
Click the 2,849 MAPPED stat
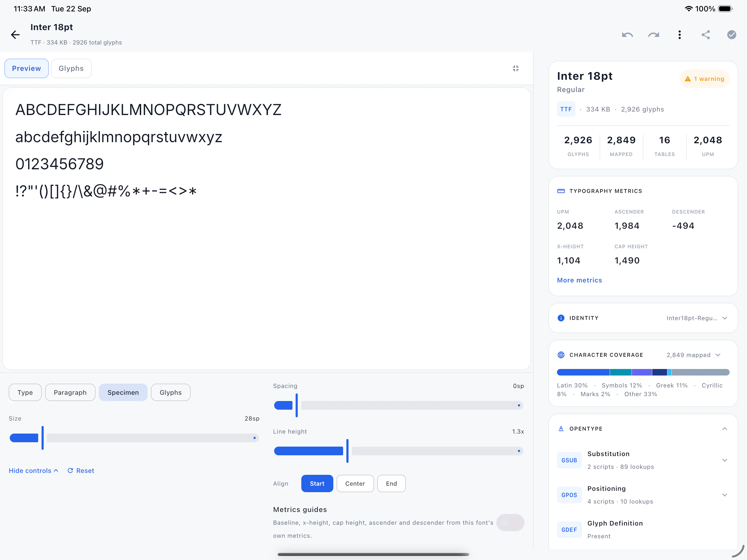[x=621, y=147]
